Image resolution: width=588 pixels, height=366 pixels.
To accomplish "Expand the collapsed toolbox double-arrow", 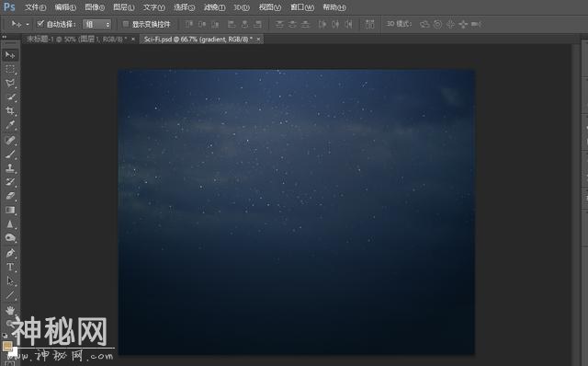I will click(4, 37).
